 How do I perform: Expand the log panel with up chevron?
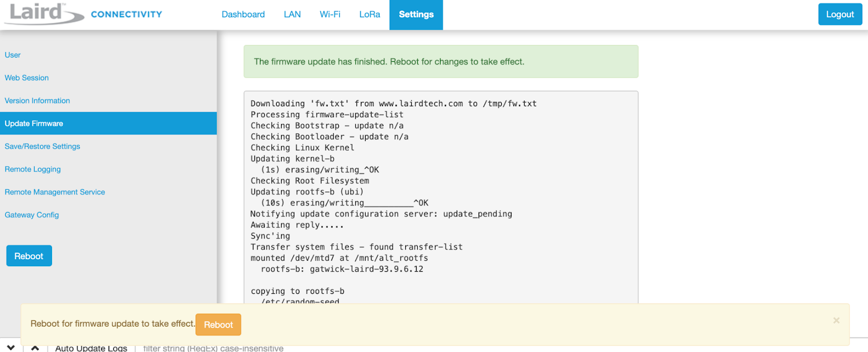(x=35, y=348)
